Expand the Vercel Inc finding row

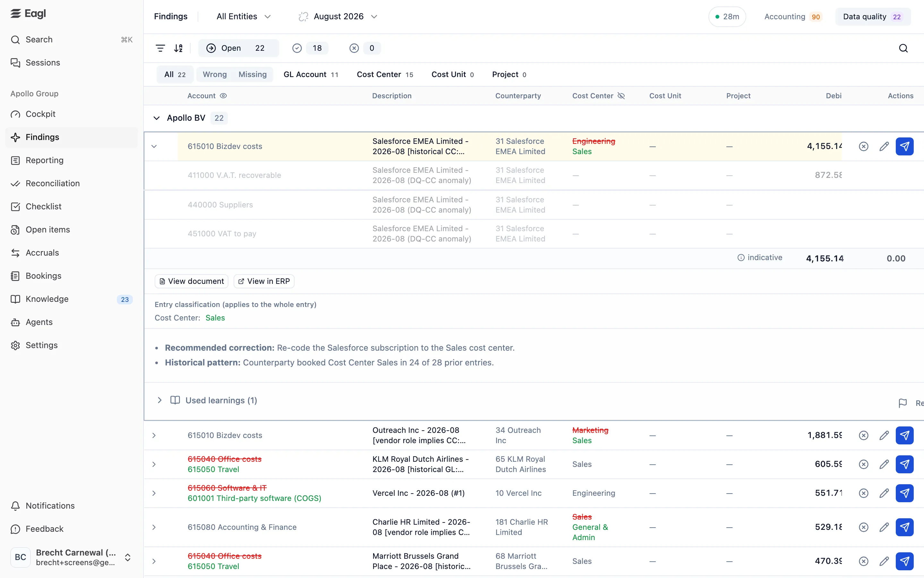[x=154, y=493]
